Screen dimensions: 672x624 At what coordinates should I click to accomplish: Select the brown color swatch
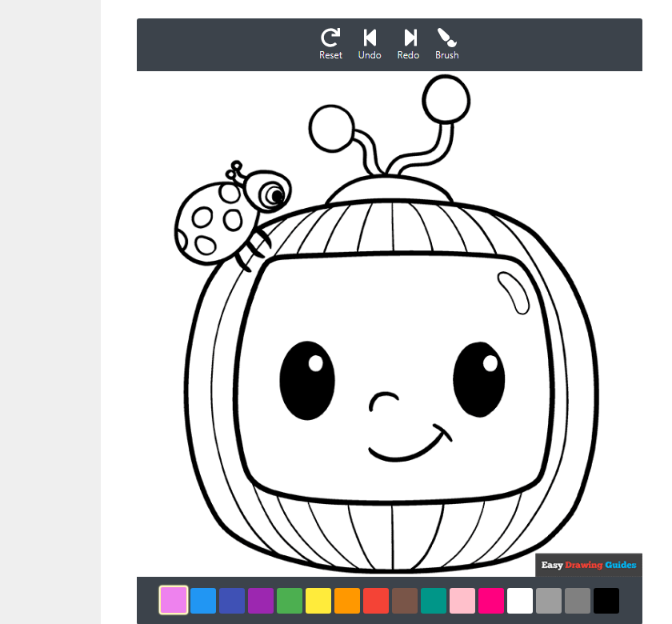point(405,600)
